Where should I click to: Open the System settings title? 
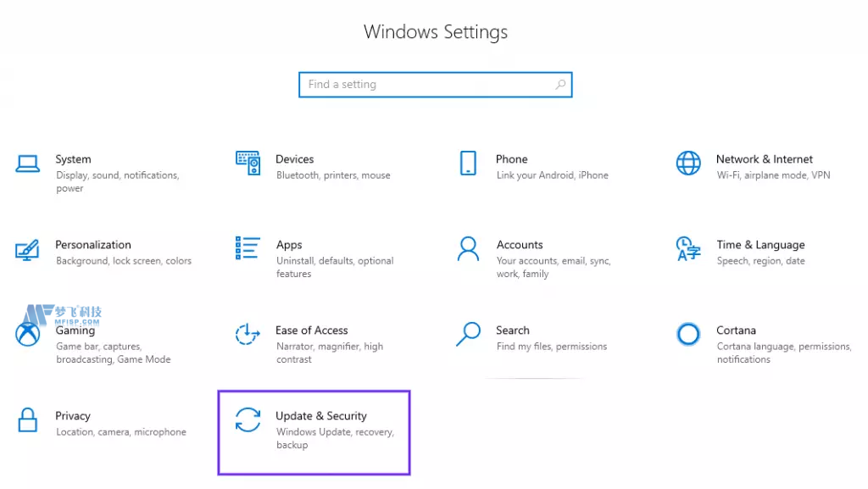[x=73, y=159]
